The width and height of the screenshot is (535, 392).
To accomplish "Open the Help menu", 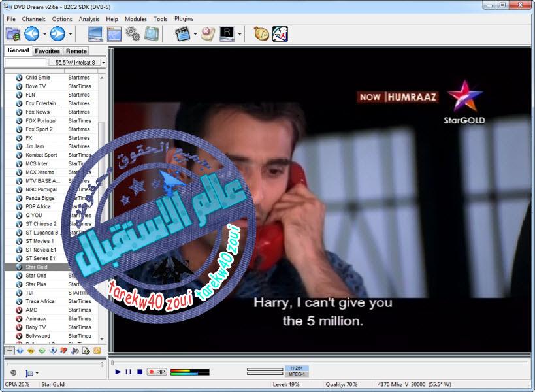I will coord(112,19).
